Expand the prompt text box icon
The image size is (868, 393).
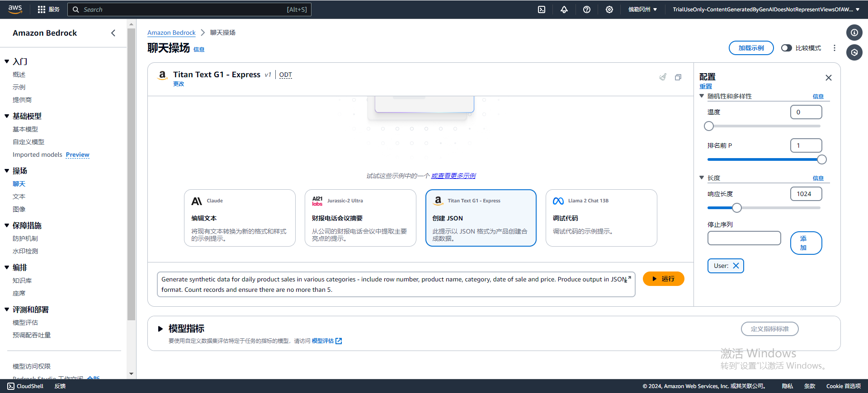[x=627, y=279]
